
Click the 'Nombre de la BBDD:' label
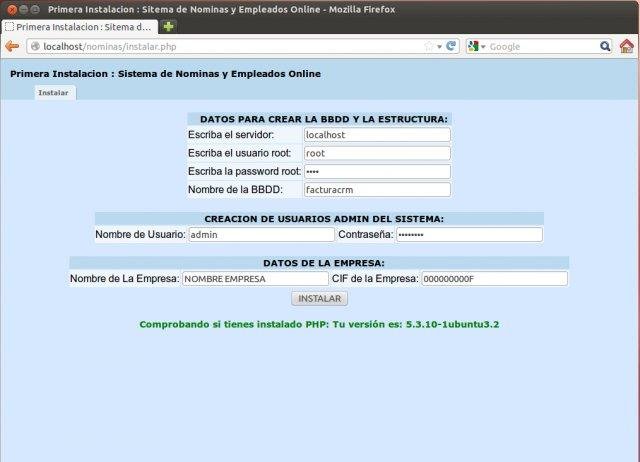pyautogui.click(x=235, y=190)
